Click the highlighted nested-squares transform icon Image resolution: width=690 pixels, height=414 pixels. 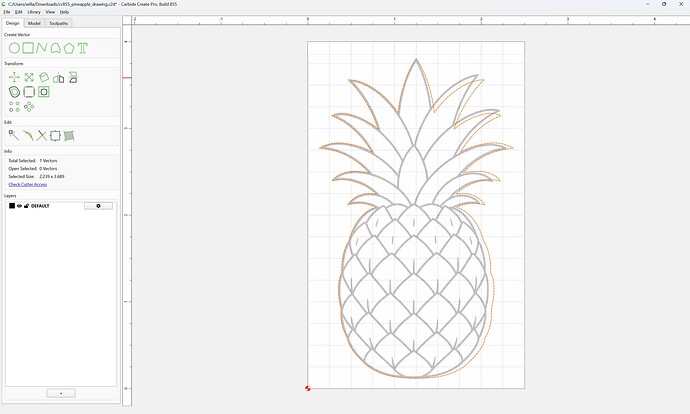(x=44, y=92)
